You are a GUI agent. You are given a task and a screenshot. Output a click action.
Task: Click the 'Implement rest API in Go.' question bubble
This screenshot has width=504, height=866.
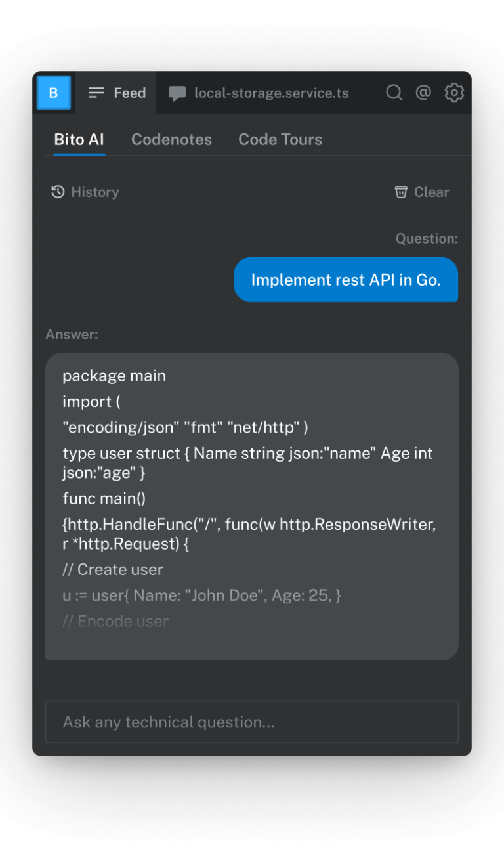point(346,280)
